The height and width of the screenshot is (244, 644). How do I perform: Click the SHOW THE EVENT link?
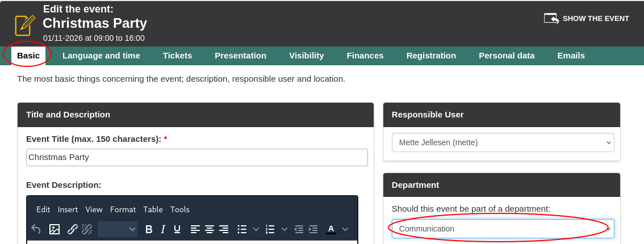[587, 18]
